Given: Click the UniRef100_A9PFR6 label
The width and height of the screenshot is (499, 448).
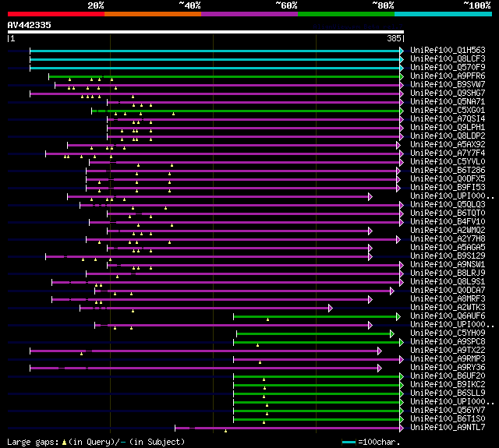Looking at the screenshot, I should 448,76.
